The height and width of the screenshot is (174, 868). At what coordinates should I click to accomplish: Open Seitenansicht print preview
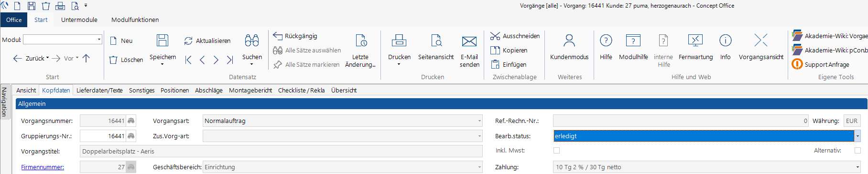pyautogui.click(x=436, y=41)
